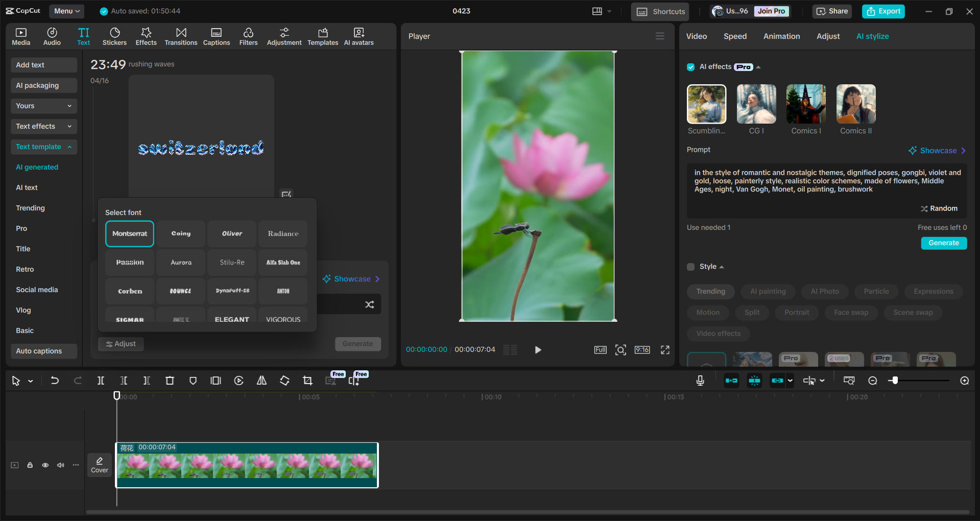
Task: Open the Text effects dropdown
Action: point(43,126)
